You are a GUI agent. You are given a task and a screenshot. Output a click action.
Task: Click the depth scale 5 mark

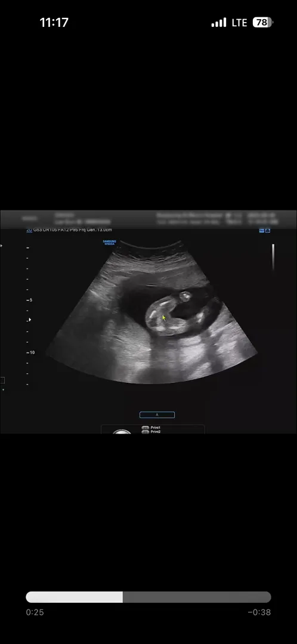pos(30,300)
